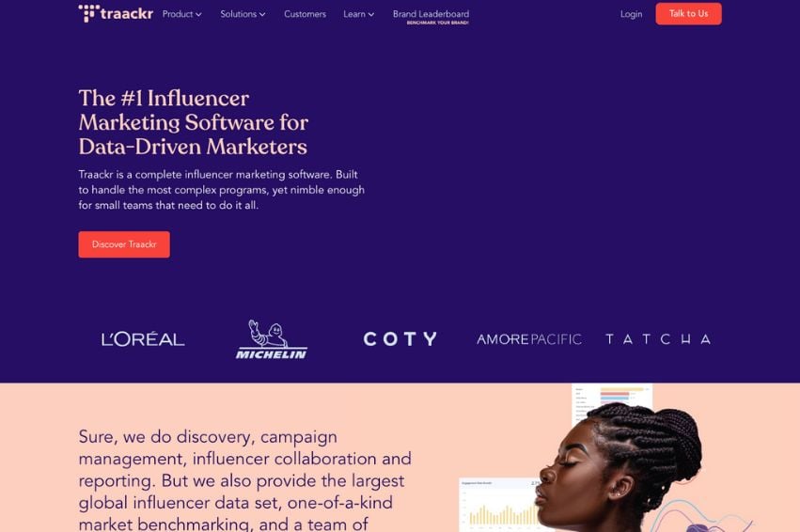Click the Traackr wordmark text

[x=127, y=14]
